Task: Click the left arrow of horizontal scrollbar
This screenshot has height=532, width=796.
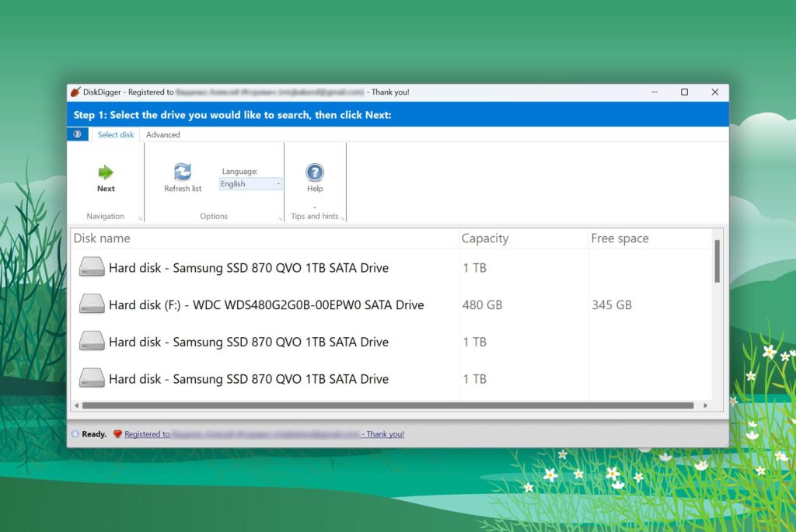Action: [x=77, y=405]
